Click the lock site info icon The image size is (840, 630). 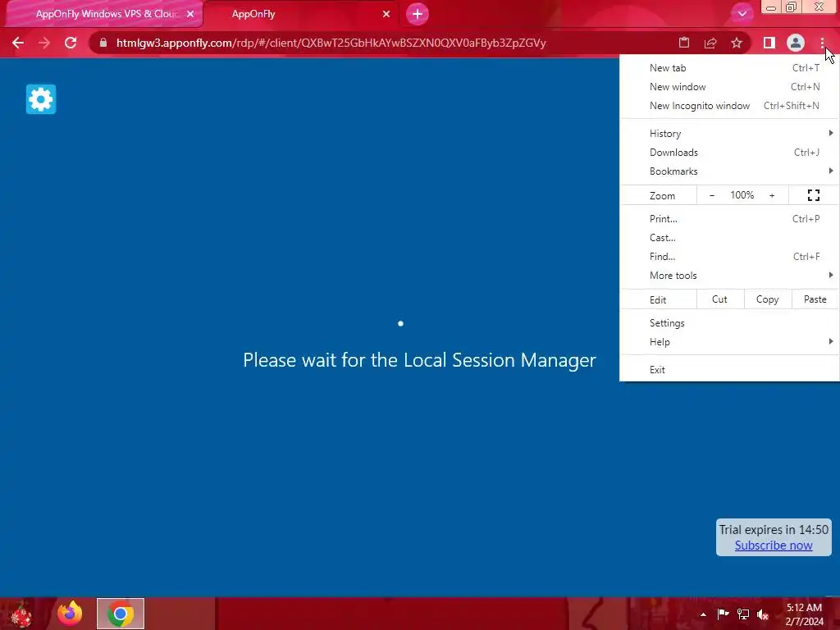coord(103,43)
